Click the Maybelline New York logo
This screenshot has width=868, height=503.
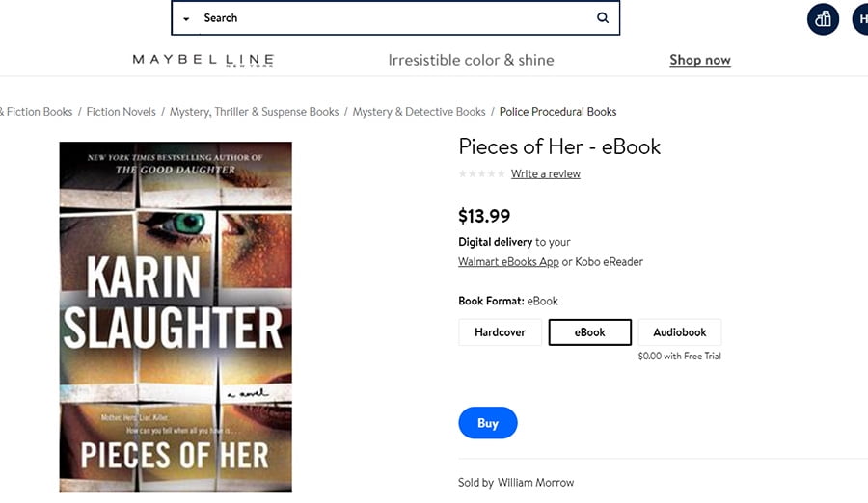pos(203,61)
